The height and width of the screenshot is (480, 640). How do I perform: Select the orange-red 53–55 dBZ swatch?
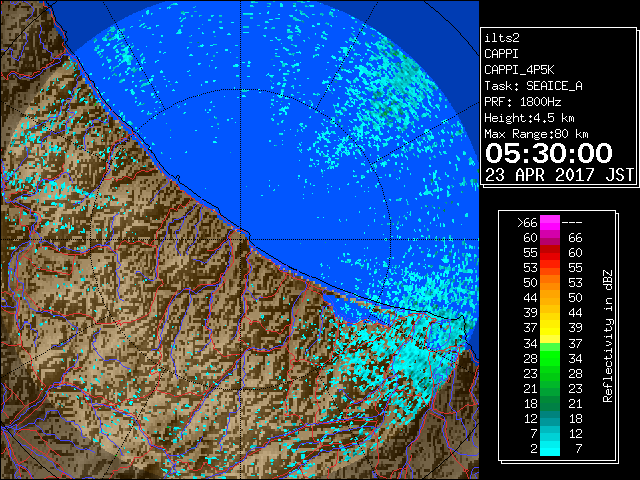pyautogui.click(x=550, y=268)
